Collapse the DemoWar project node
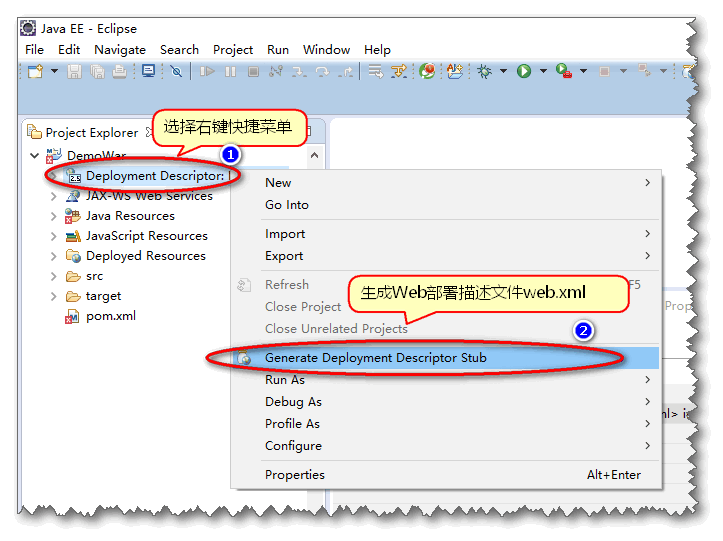Image resolution: width=723 pixels, height=541 pixels. [35, 155]
